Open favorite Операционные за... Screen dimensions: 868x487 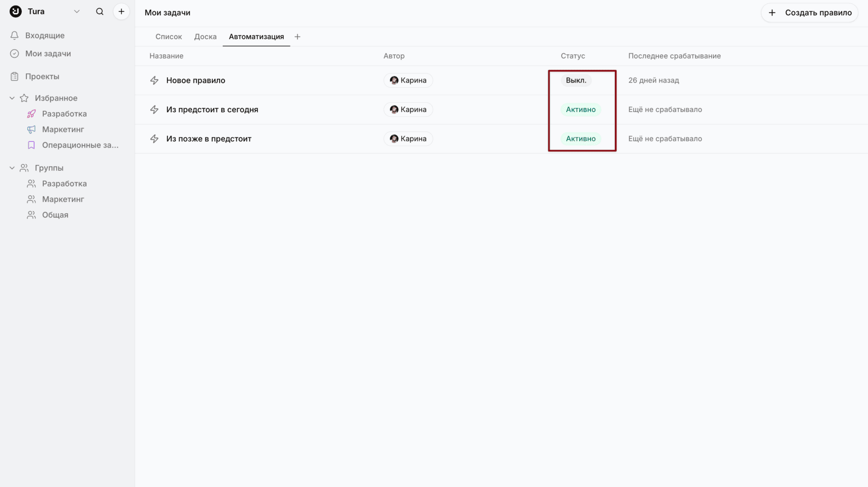81,145
